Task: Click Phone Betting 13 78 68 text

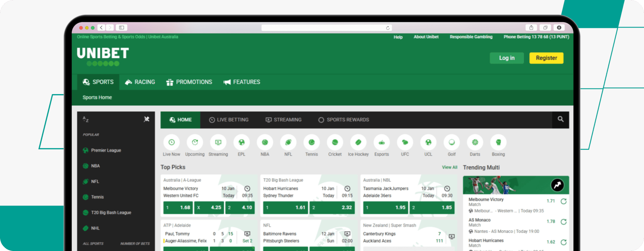Action: (536, 37)
